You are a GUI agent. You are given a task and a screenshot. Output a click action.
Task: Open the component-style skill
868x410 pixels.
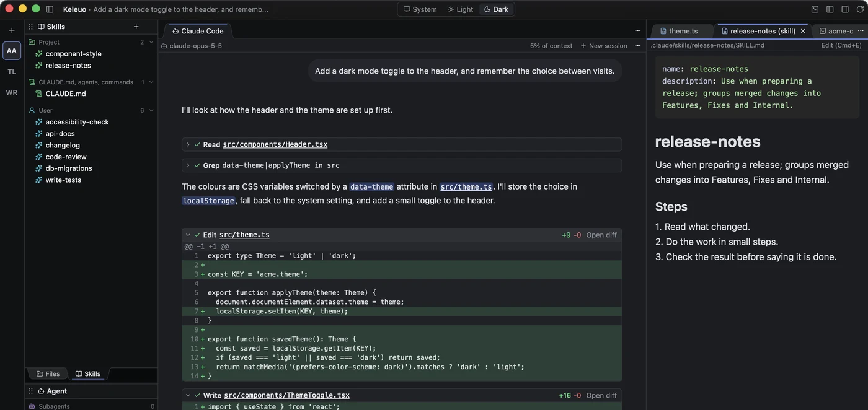(x=73, y=54)
